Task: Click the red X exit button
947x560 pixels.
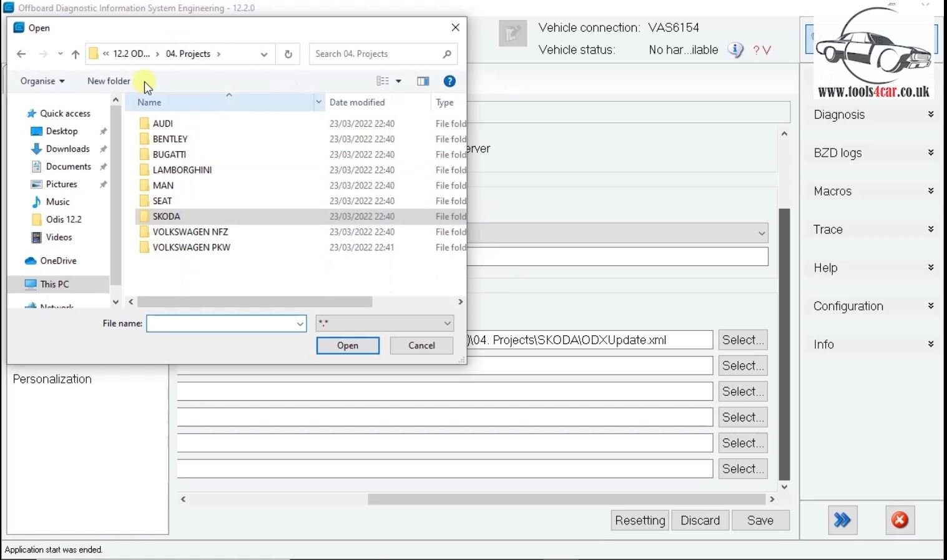Action: 900,520
